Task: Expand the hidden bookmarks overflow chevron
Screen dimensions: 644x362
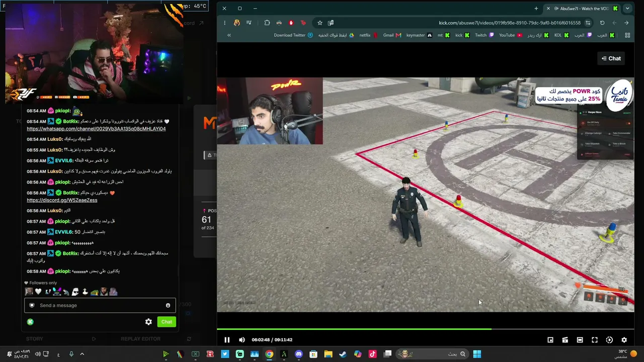Action: click(229, 35)
